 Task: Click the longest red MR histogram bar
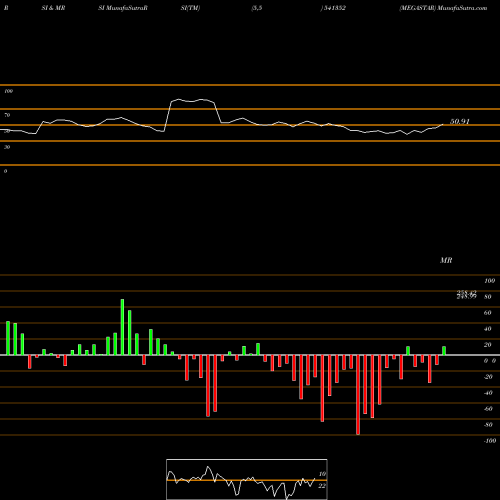point(358,395)
